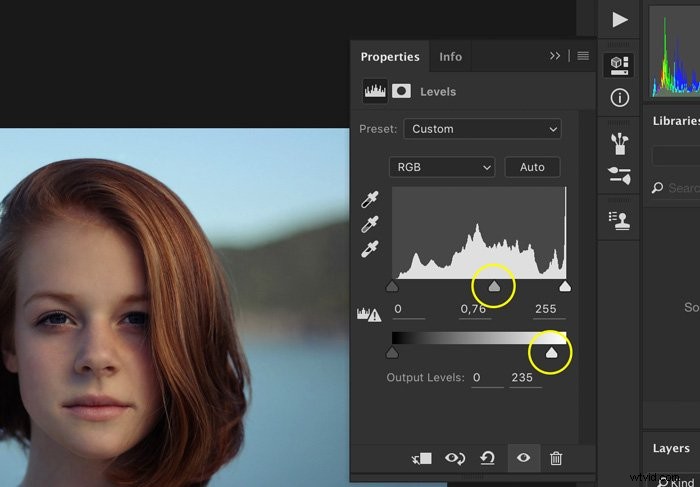This screenshot has height=487, width=700.
Task: Reset adjustment to defaults icon
Action: point(488,458)
